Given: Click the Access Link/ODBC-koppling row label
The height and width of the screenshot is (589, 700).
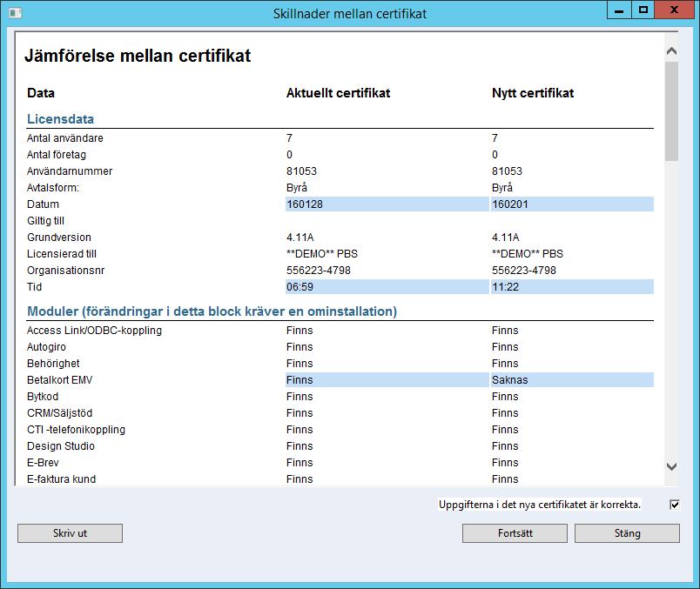Looking at the screenshot, I should pos(94,331).
